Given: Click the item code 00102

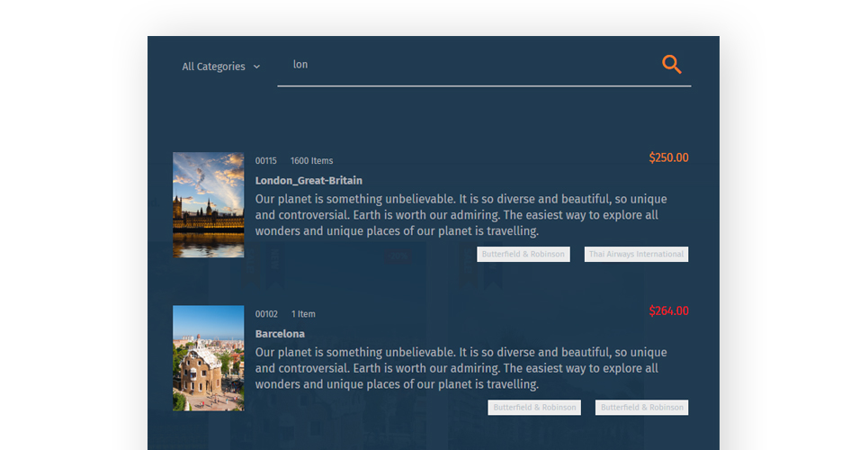Looking at the screenshot, I should [266, 314].
